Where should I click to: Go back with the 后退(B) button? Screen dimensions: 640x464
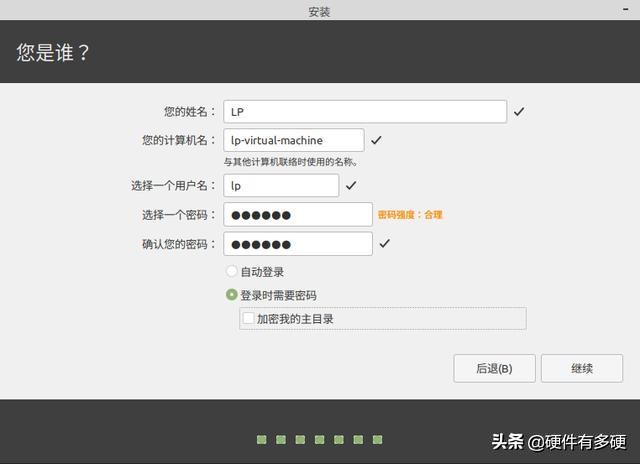click(x=494, y=369)
